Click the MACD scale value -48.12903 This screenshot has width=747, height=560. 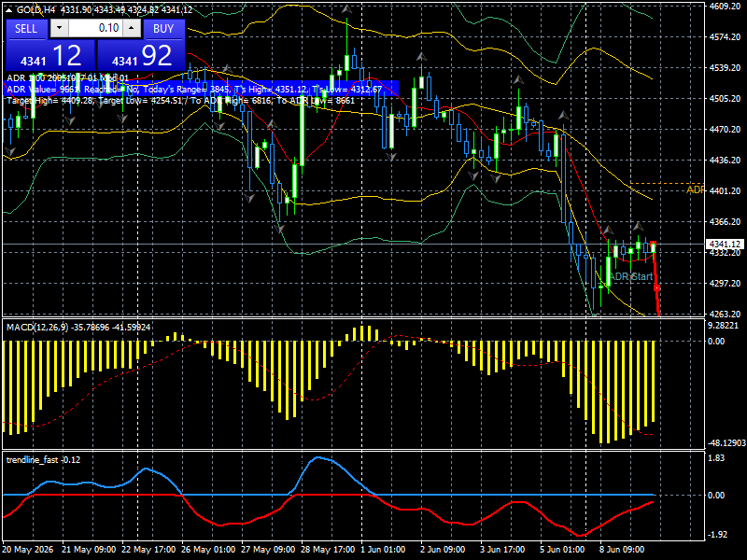726,443
